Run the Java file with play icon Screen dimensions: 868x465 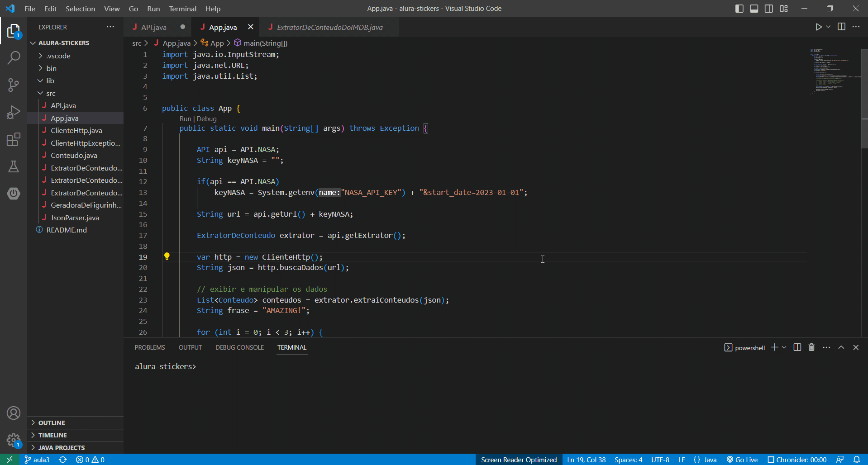(x=818, y=27)
